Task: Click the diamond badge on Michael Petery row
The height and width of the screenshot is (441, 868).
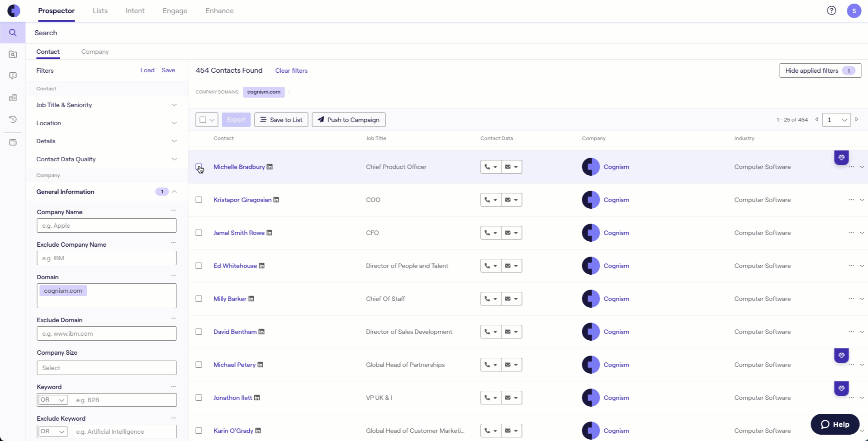Action: [x=841, y=356]
